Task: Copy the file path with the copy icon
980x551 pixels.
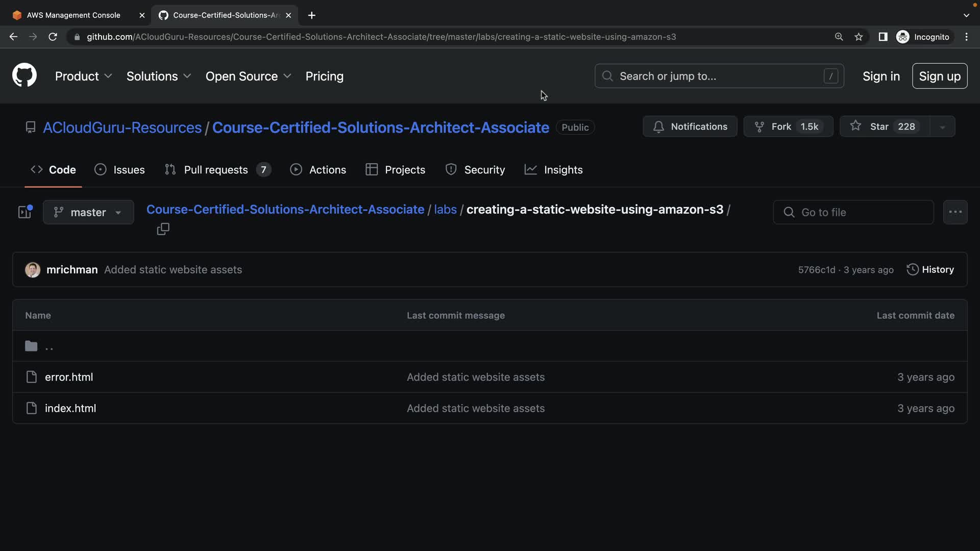Action: [163, 229]
